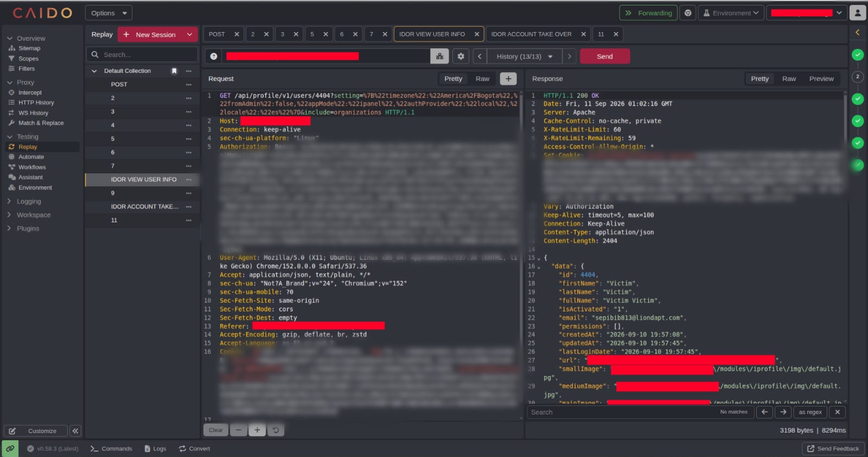Collapse the Default Collection tree
868x457 pixels.
click(x=94, y=71)
